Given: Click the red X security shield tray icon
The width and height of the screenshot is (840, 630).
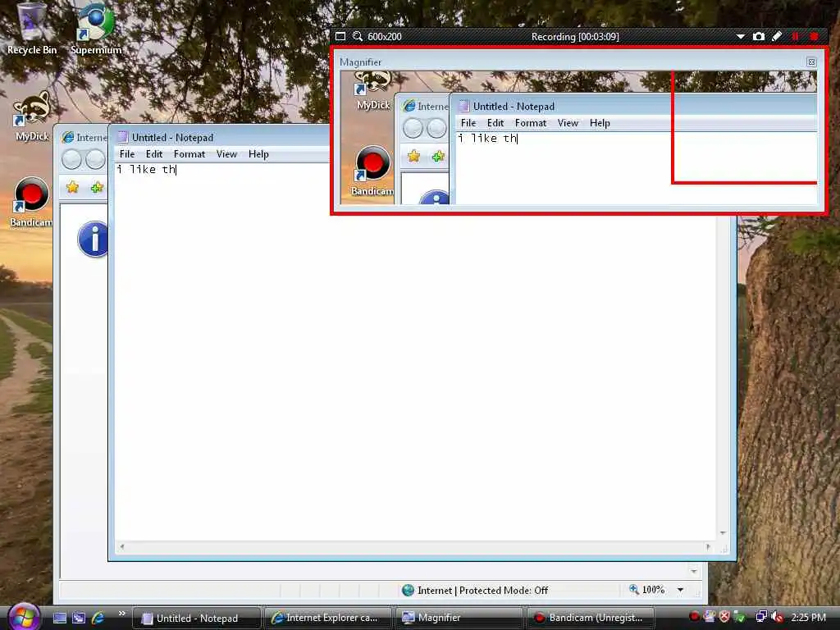Looking at the screenshot, I should (724, 617).
